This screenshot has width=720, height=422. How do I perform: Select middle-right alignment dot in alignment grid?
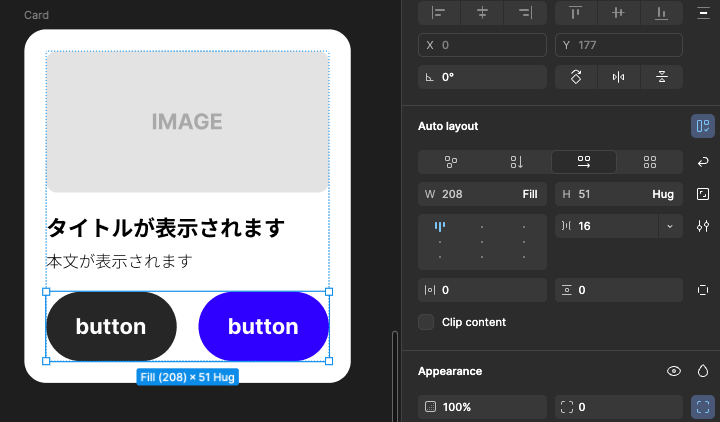523,242
